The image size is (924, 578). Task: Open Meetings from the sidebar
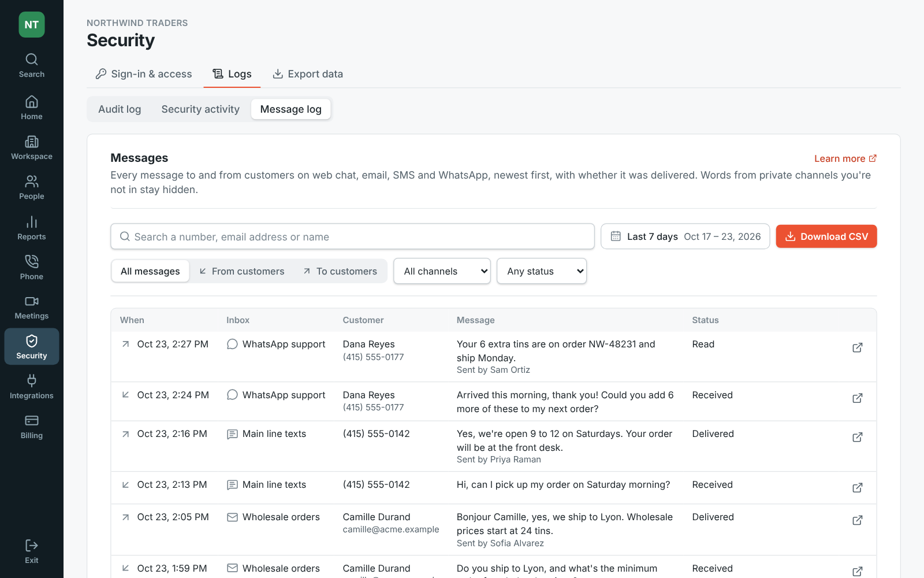coord(32,307)
